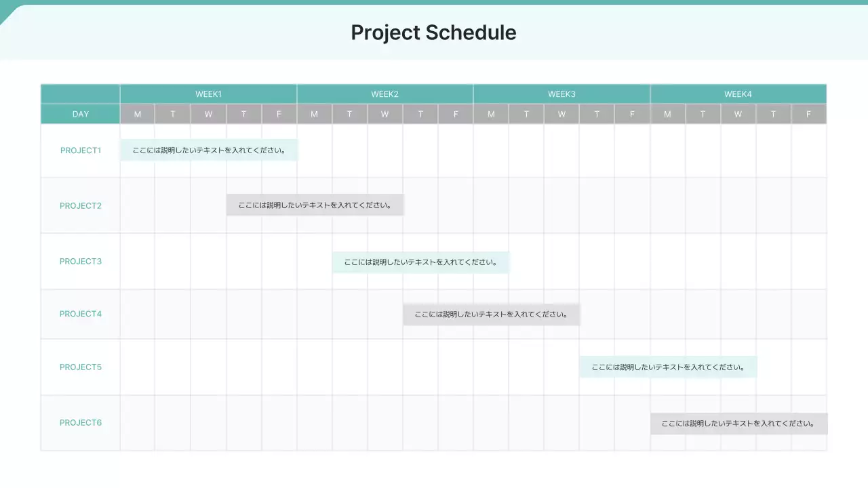The height and width of the screenshot is (488, 868).
Task: Click the PROJECT1 row label
Action: [x=81, y=150]
